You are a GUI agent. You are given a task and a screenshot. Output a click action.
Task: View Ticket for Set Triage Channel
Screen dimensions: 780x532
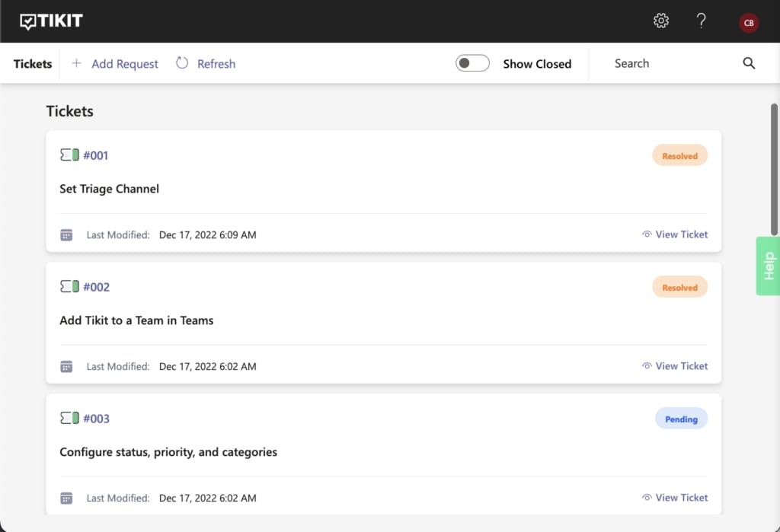pyautogui.click(x=675, y=234)
